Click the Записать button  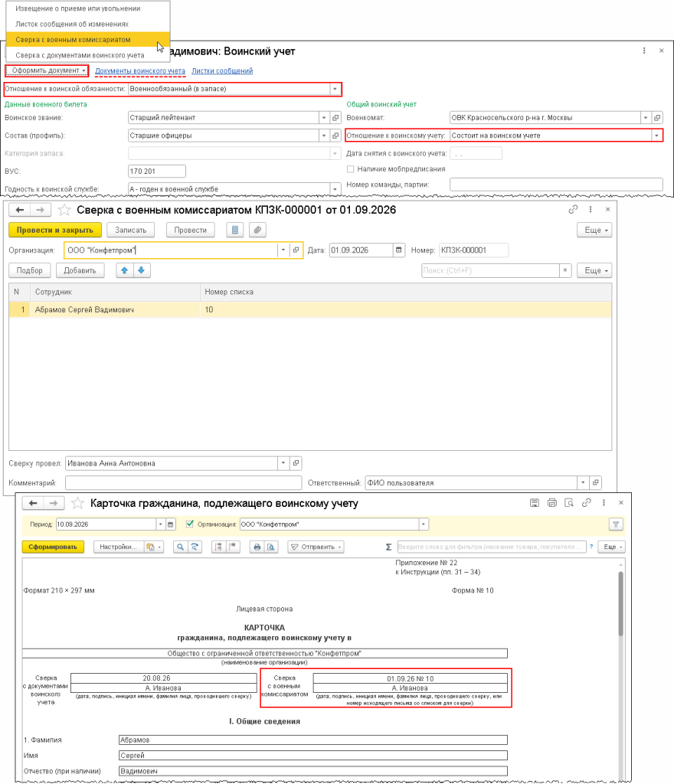pyautogui.click(x=130, y=230)
